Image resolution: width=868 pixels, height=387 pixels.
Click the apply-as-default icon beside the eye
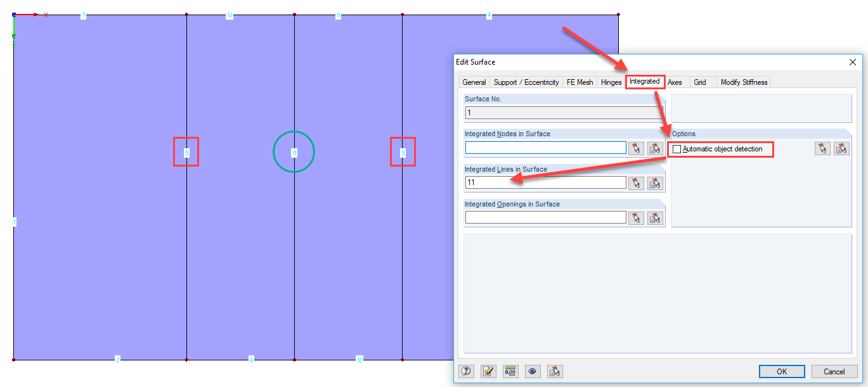(x=554, y=371)
